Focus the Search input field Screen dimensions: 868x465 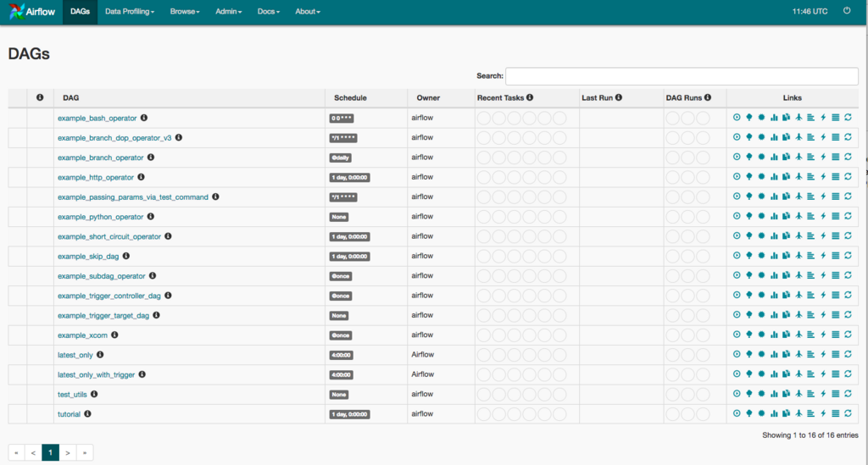pyautogui.click(x=682, y=75)
